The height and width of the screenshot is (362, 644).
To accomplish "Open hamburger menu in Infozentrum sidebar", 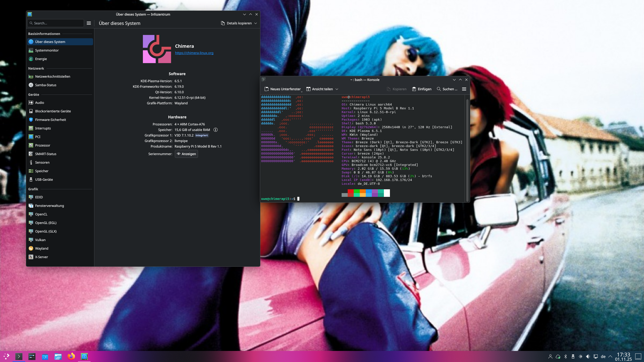I will (x=89, y=23).
